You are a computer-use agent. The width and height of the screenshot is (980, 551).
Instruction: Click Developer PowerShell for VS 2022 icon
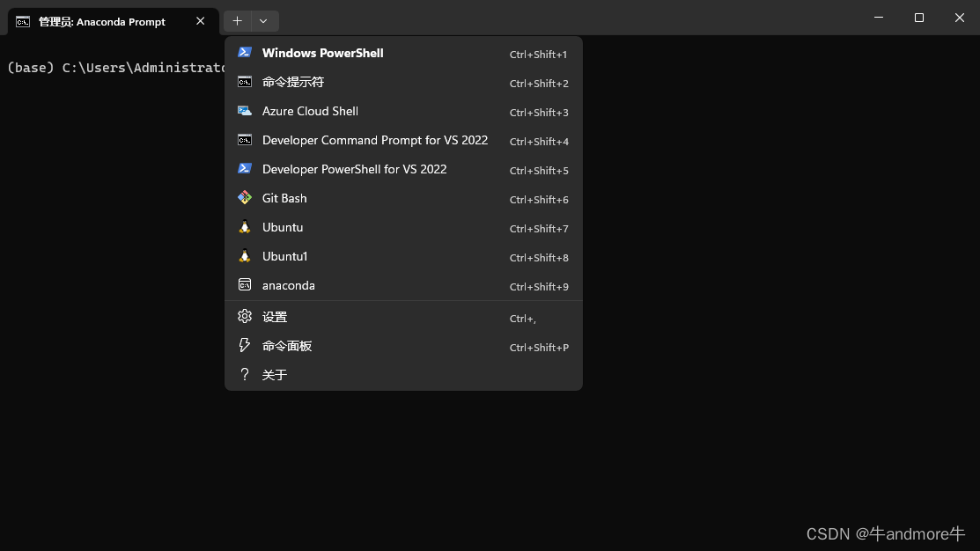pos(245,169)
